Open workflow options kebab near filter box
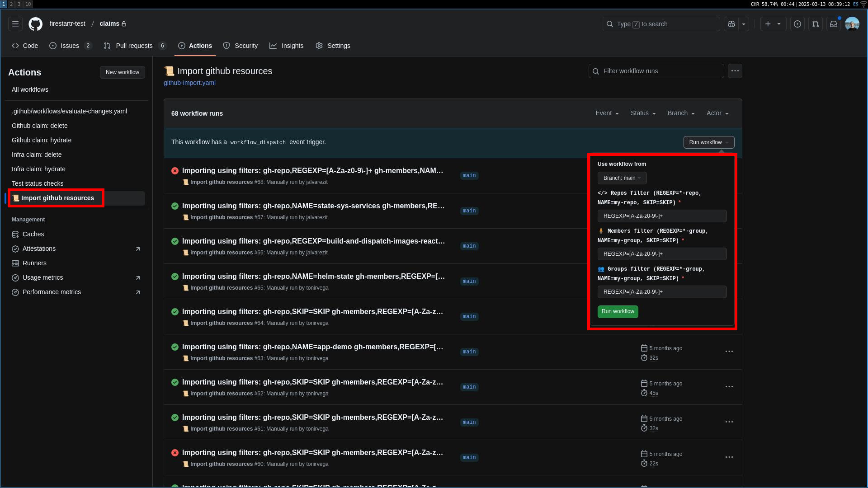The height and width of the screenshot is (488, 868). 735,71
